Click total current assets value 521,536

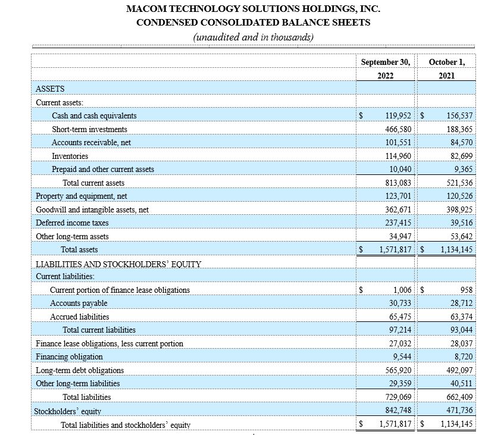pos(459,183)
